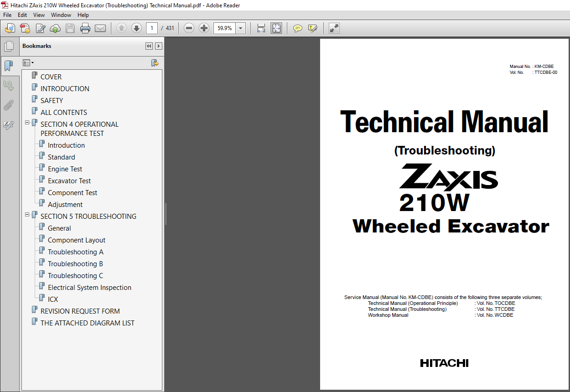The width and height of the screenshot is (570, 392).
Task: Click the Convert to PDF toolbar icon
Action: pyautogui.click(x=25, y=28)
